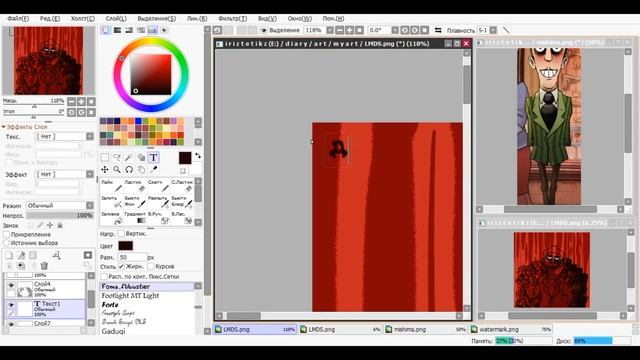
Task: Enable the Вертик. vertical text checkbox
Action: (x=121, y=234)
